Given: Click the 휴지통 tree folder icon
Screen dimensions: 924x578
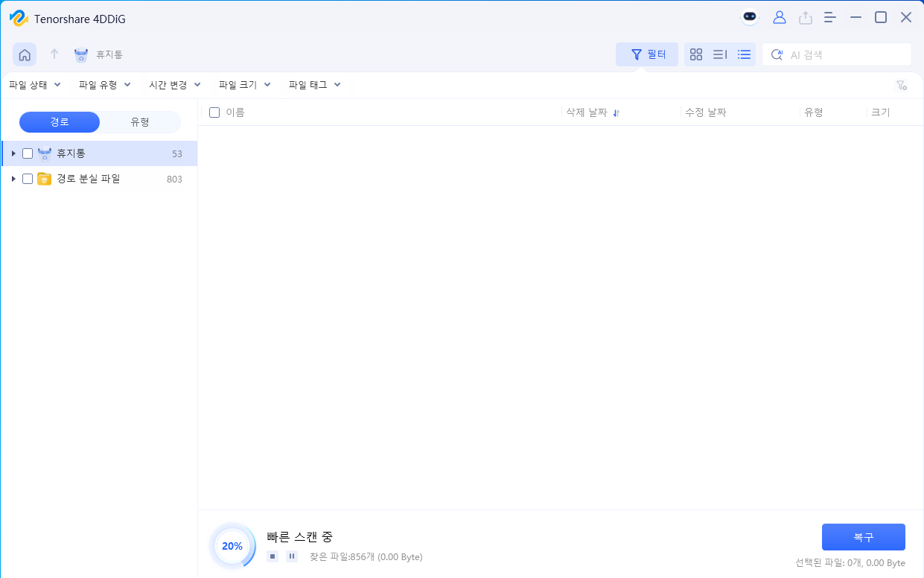Looking at the screenshot, I should pyautogui.click(x=45, y=153).
